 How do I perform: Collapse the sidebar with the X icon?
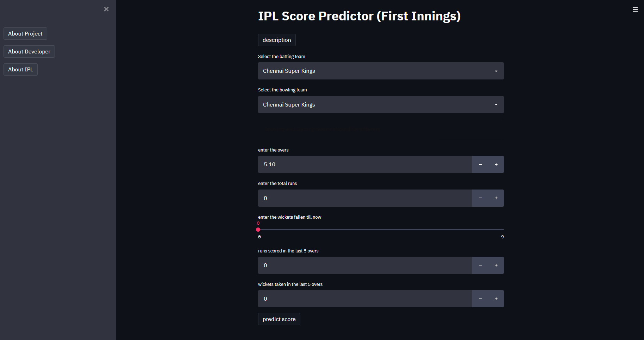click(x=106, y=9)
